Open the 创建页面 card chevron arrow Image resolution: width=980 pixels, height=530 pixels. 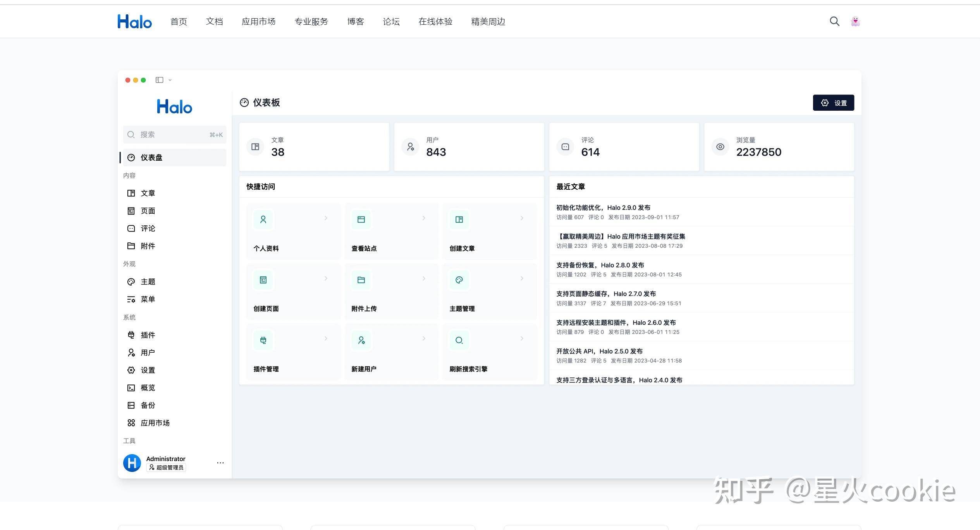(326, 278)
